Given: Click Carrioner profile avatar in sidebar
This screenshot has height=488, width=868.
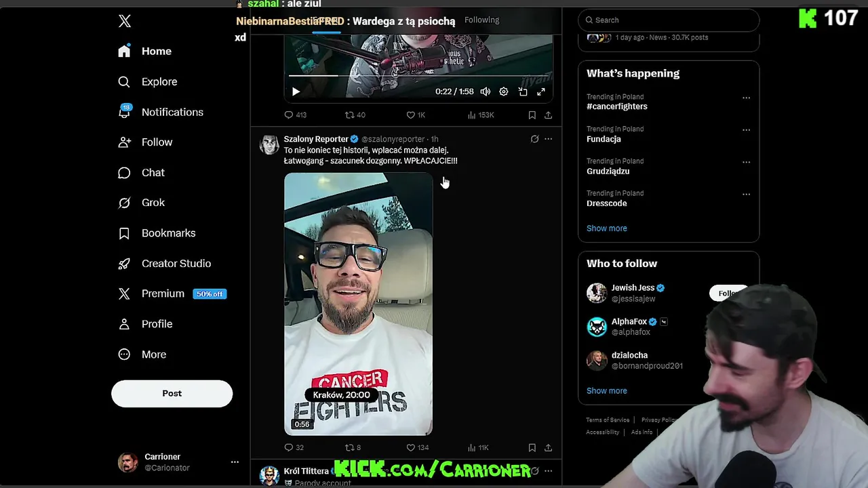Looking at the screenshot, I should [127, 462].
